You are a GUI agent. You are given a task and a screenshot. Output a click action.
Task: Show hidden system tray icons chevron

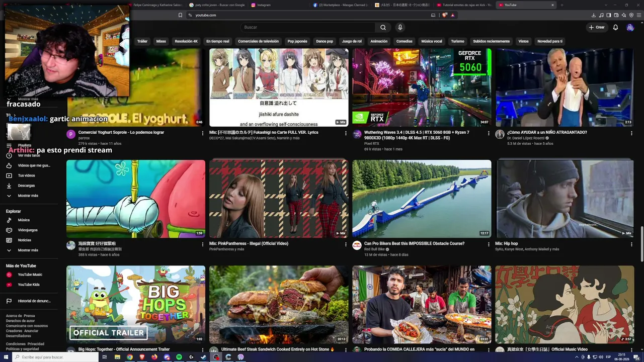577,357
